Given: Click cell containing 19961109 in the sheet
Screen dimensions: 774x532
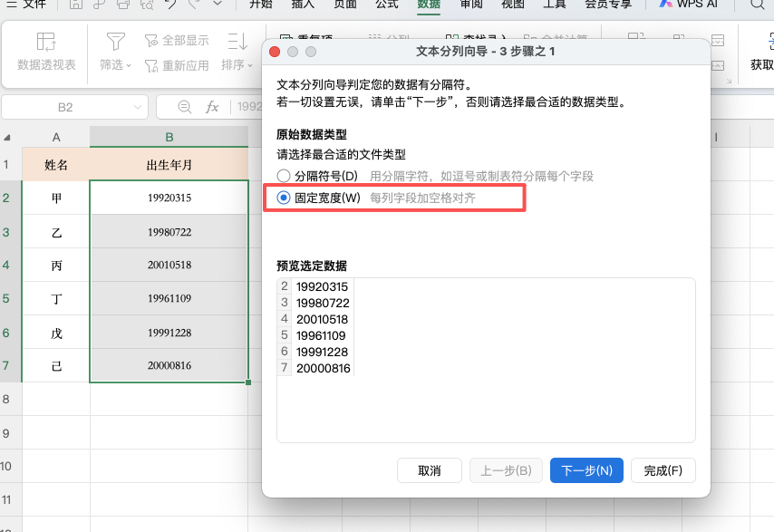Looking at the screenshot, I should [x=169, y=298].
